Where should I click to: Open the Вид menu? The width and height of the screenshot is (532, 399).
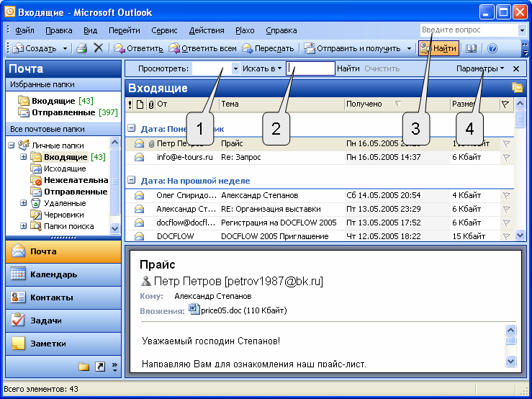(90, 30)
